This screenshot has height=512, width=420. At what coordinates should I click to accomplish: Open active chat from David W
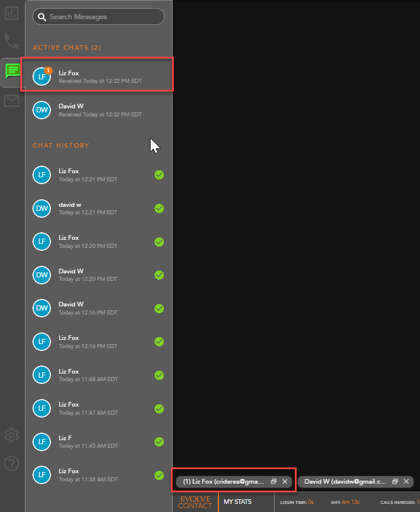coord(98,110)
